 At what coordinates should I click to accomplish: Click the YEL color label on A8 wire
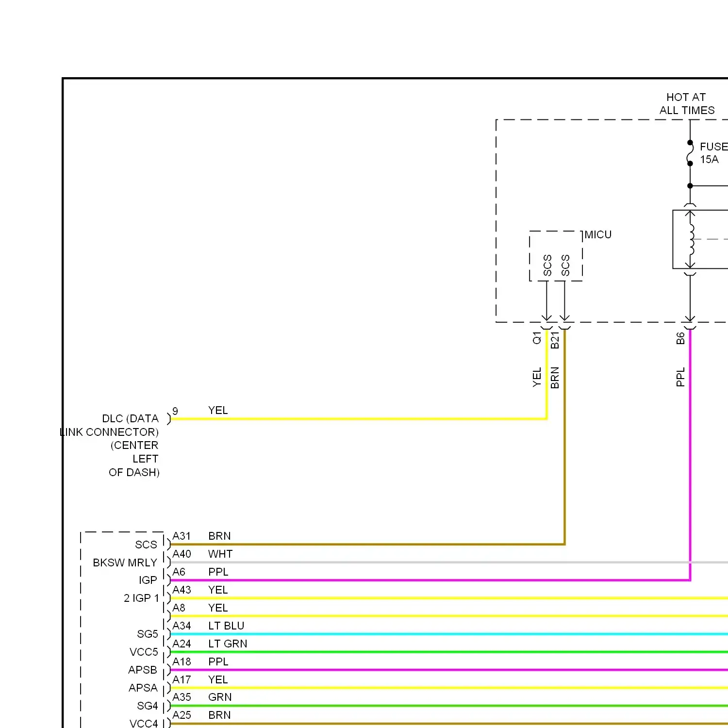coord(218,608)
